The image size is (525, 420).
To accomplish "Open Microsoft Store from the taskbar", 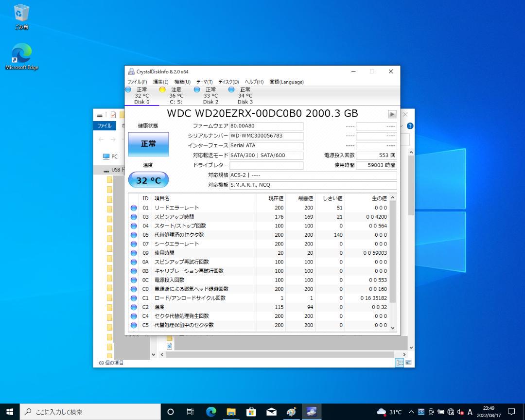I will click(x=251, y=412).
